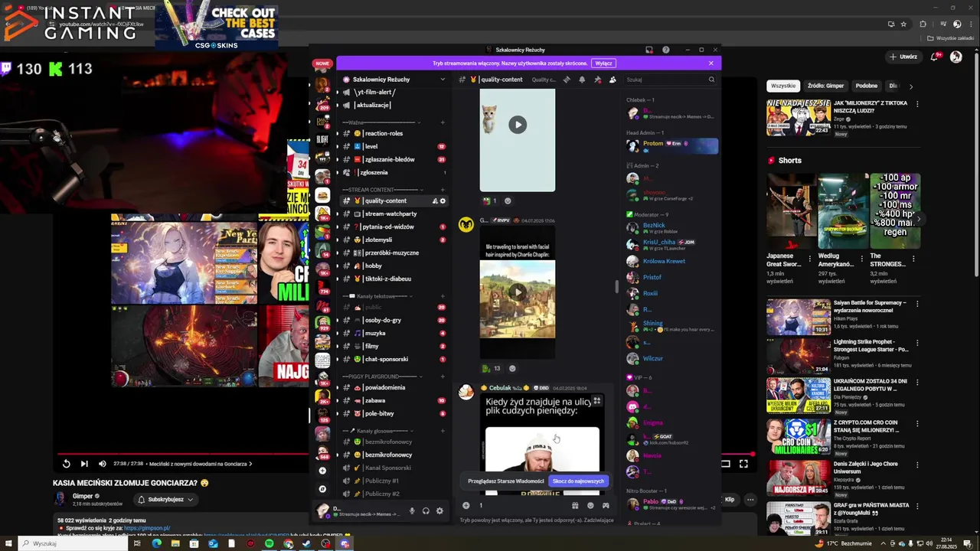Open forward apps icon on Cebulak's image
Image resolution: width=980 pixels, height=551 pixels.
[x=597, y=400]
